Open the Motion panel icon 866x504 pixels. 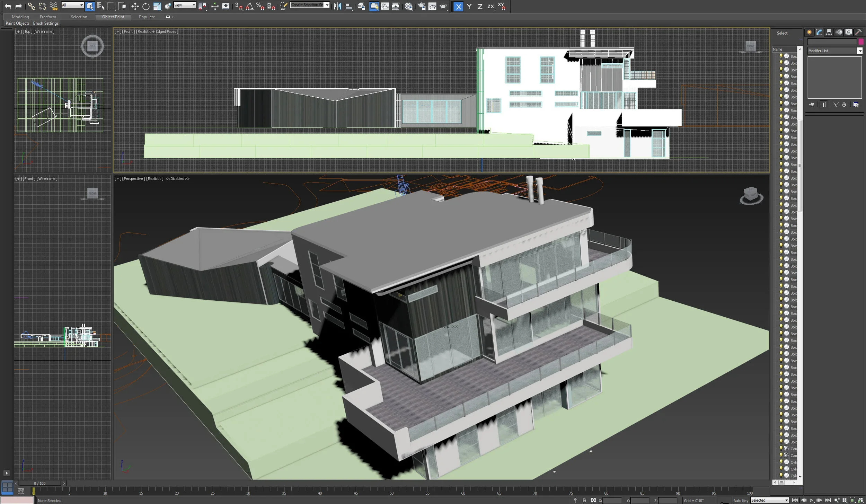[x=839, y=32]
